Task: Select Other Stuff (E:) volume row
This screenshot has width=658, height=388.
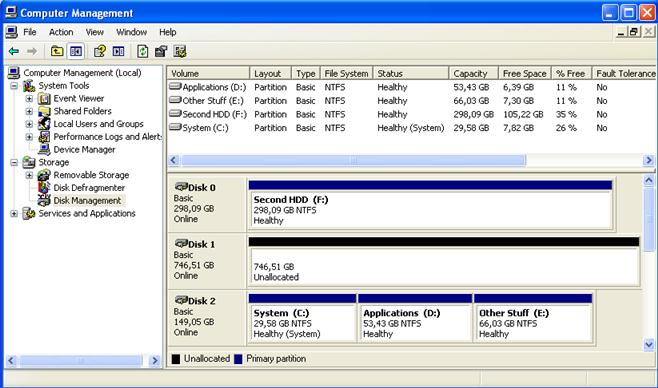Action: point(411,101)
